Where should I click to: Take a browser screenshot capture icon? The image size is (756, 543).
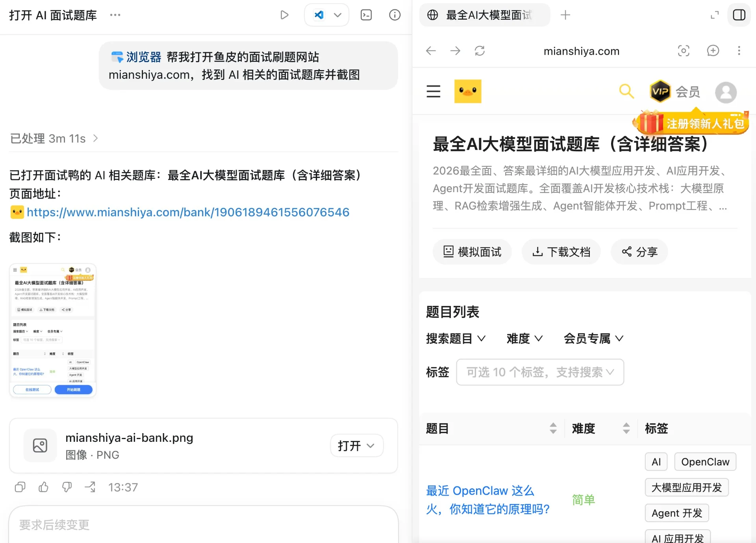[684, 51]
